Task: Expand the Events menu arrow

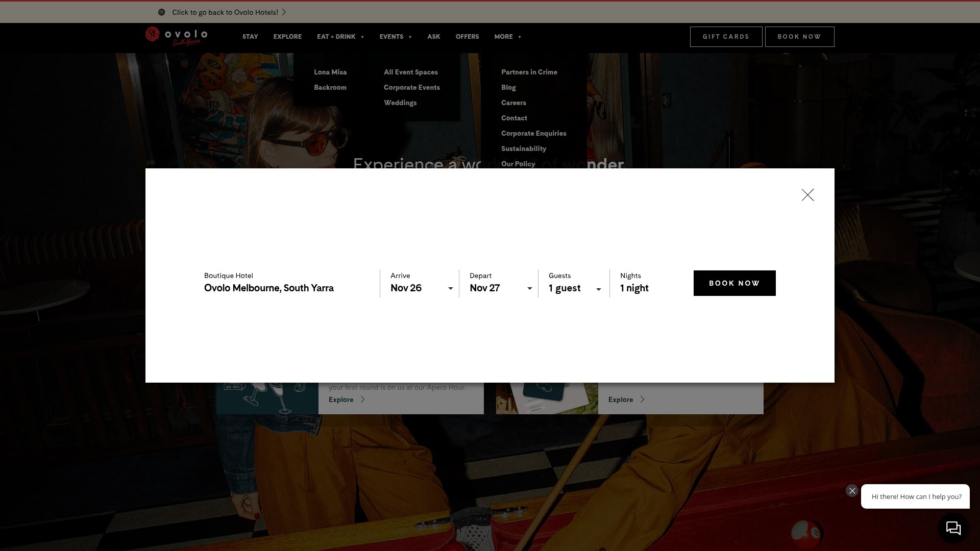Action: click(410, 37)
